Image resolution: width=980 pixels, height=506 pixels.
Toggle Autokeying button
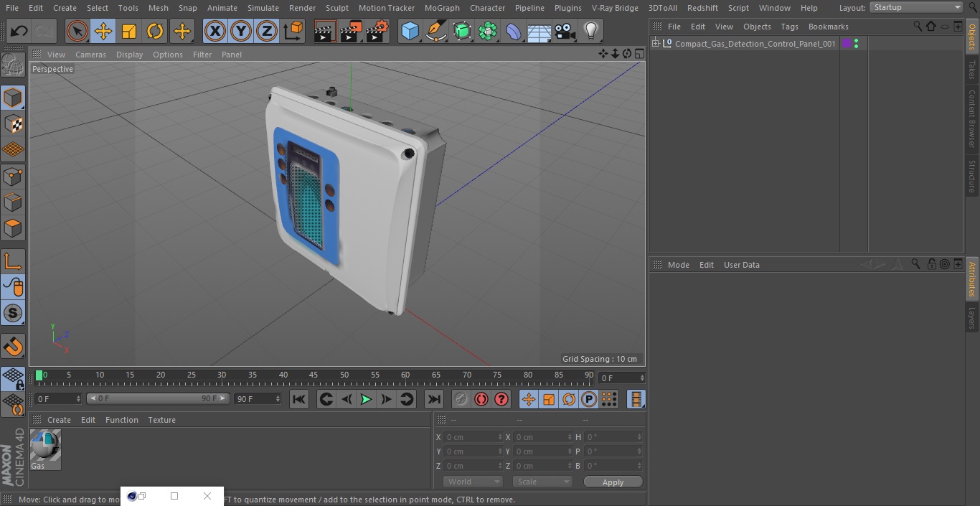[481, 399]
